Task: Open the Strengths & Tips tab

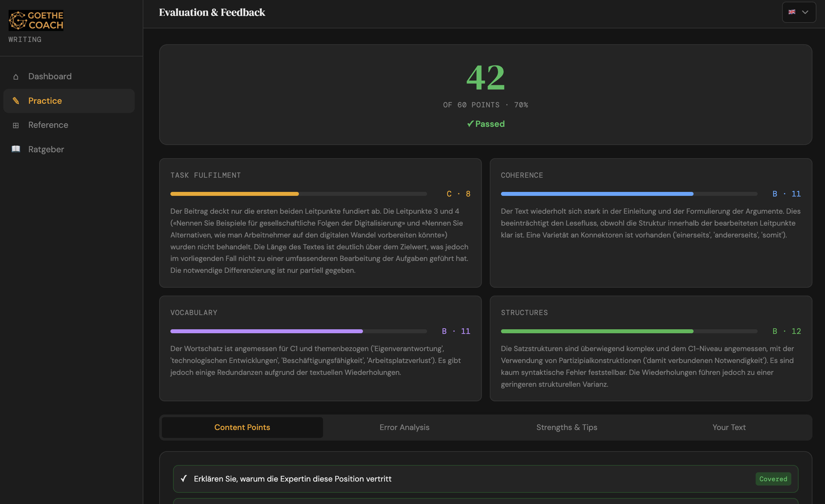Action: tap(566, 427)
